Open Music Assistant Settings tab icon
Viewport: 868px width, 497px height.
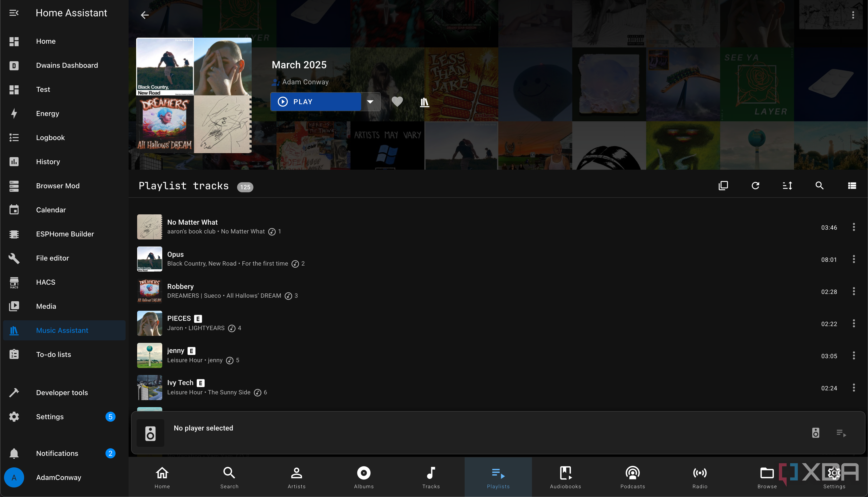pyautogui.click(x=834, y=473)
